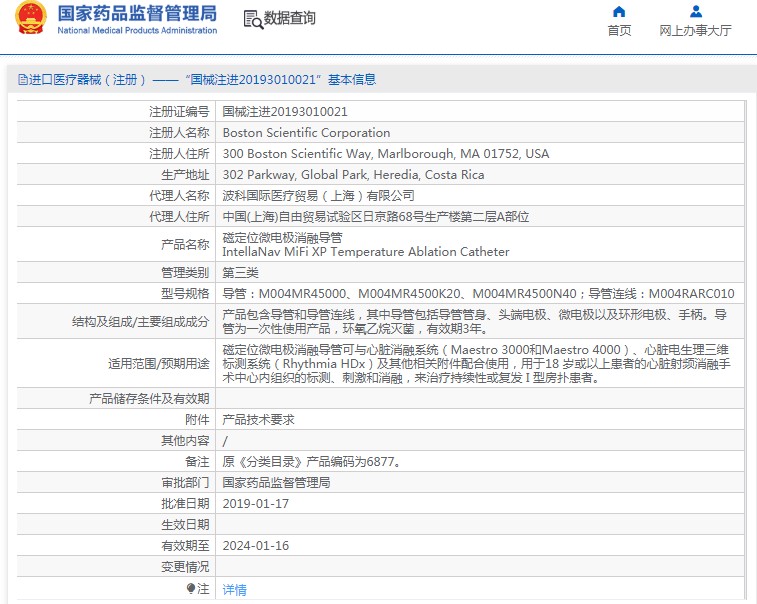Click the 有效期至 label
This screenshot has width=757, height=604.
[185, 546]
